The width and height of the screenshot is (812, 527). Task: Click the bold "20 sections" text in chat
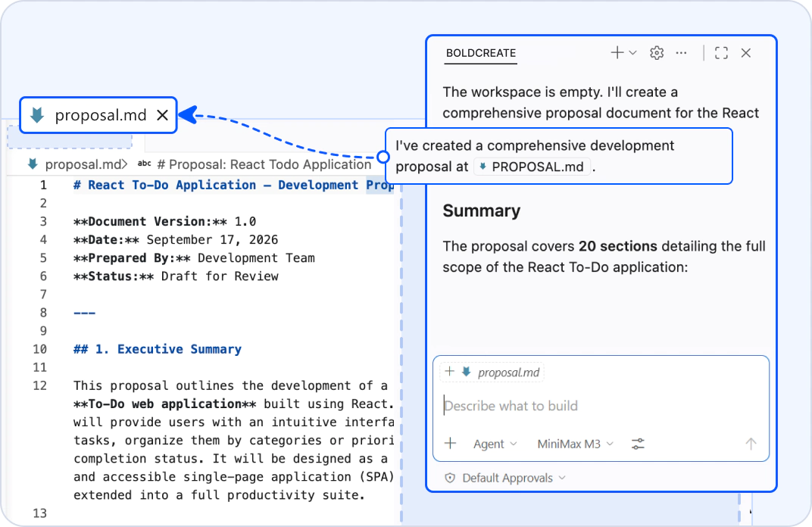[618, 246]
